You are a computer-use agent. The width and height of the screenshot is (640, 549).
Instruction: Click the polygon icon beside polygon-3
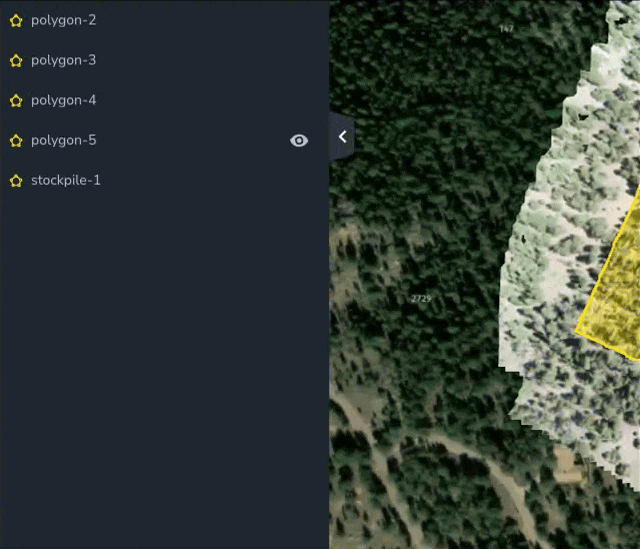coord(16,60)
